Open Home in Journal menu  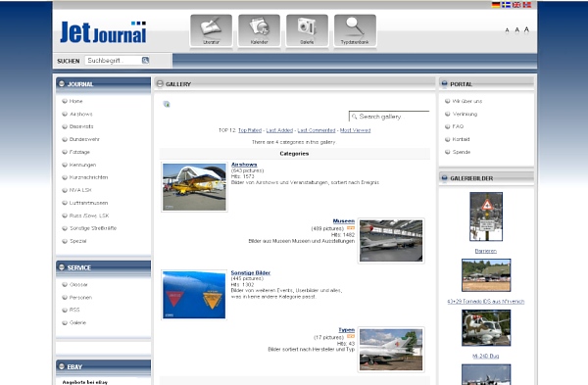click(75, 101)
